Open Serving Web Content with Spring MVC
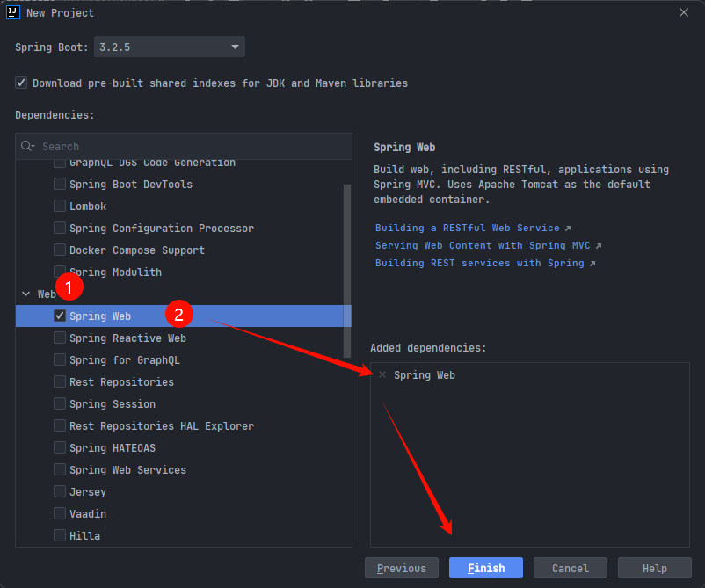 click(483, 245)
